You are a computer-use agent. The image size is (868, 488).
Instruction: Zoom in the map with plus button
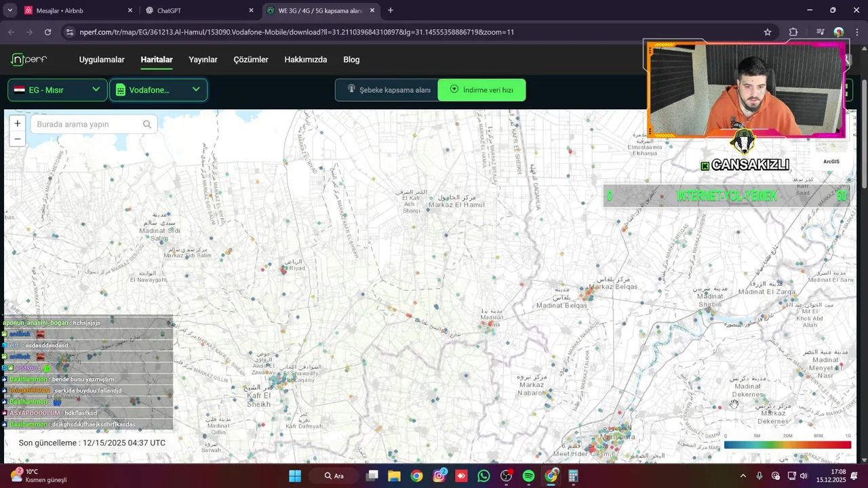[x=18, y=124]
